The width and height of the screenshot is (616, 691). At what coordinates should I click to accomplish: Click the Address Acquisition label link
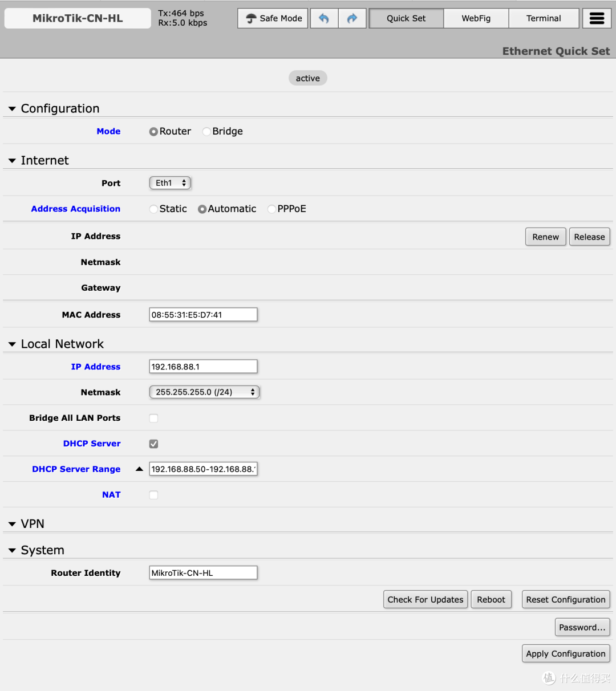click(x=76, y=209)
